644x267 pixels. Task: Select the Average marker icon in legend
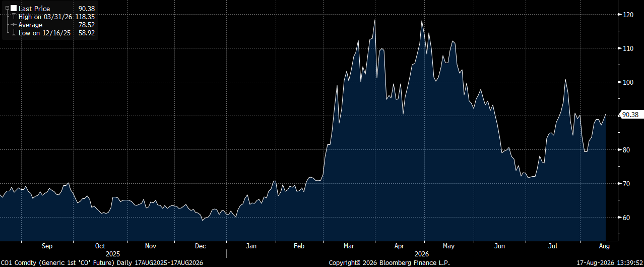click(x=14, y=25)
